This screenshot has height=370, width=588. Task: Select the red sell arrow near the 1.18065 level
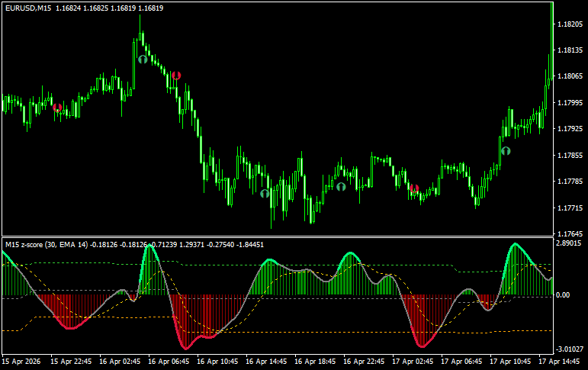[176, 75]
